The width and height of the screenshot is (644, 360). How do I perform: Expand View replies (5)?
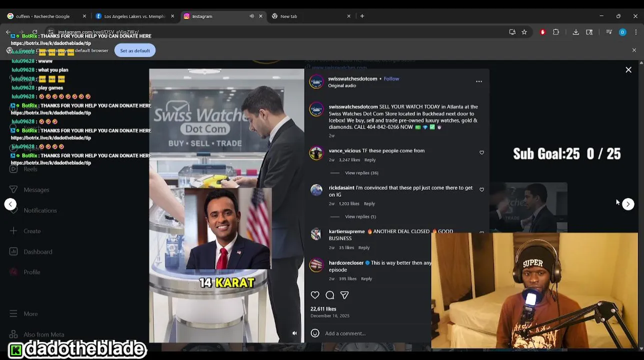(x=360, y=216)
